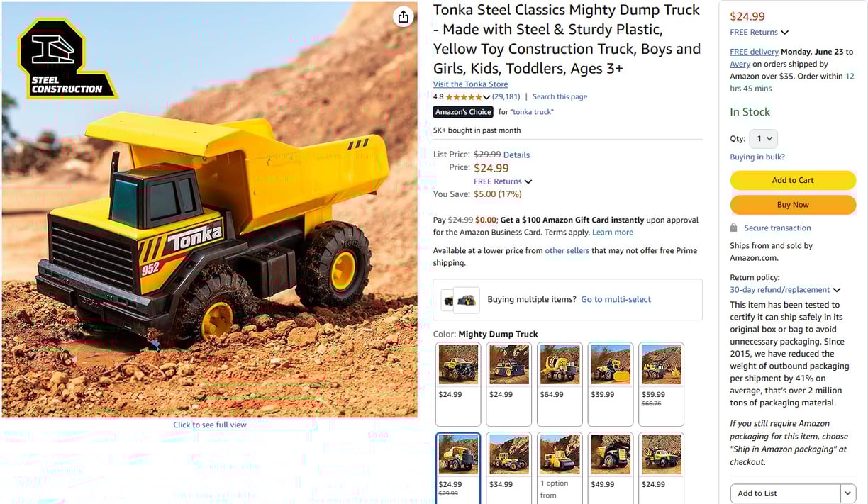Select the $34.99 truck variant

[508, 468]
